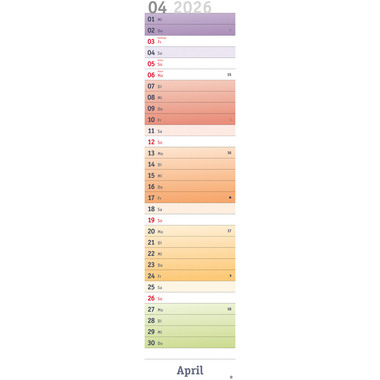Select week number 17 on day 20
The image size is (380, 380).
[x=229, y=231]
